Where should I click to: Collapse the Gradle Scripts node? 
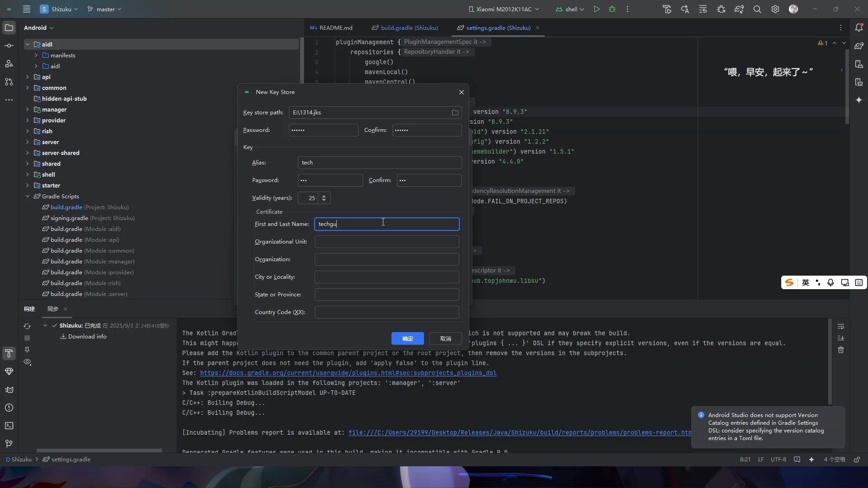(x=28, y=196)
